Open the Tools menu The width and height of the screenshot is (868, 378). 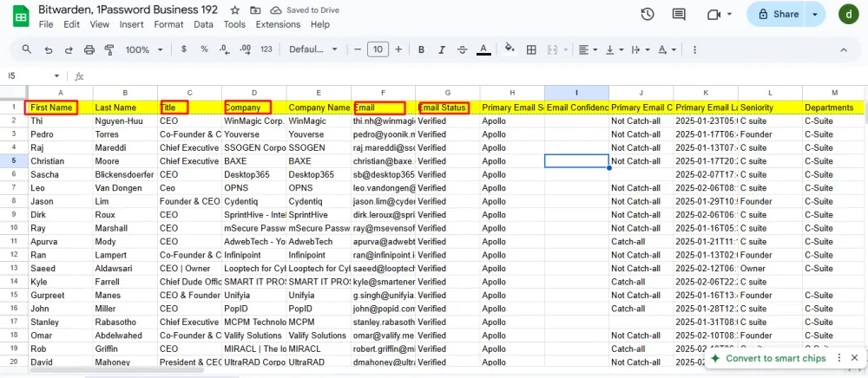pos(234,24)
